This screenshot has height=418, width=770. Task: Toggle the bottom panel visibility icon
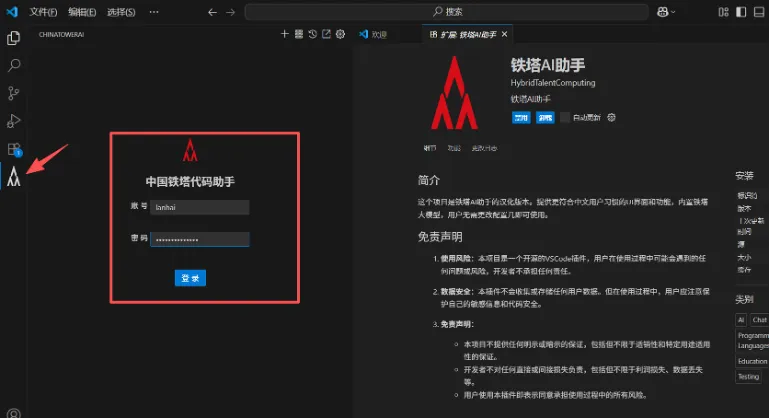(759, 12)
